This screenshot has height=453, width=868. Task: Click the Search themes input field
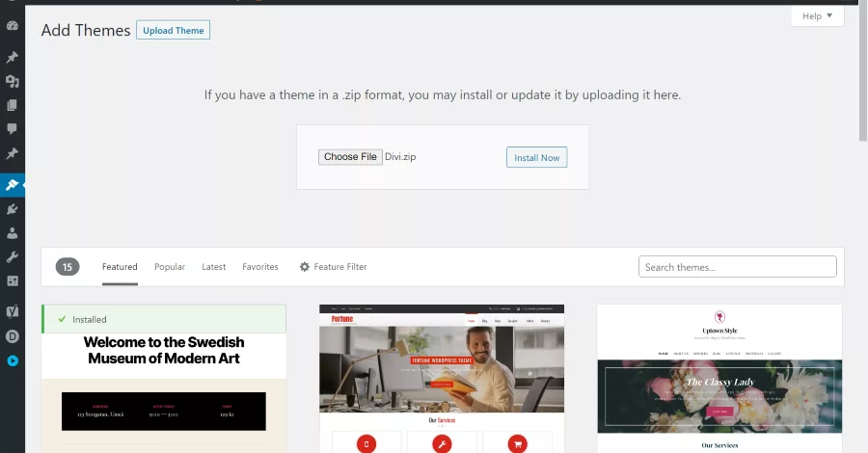738,267
